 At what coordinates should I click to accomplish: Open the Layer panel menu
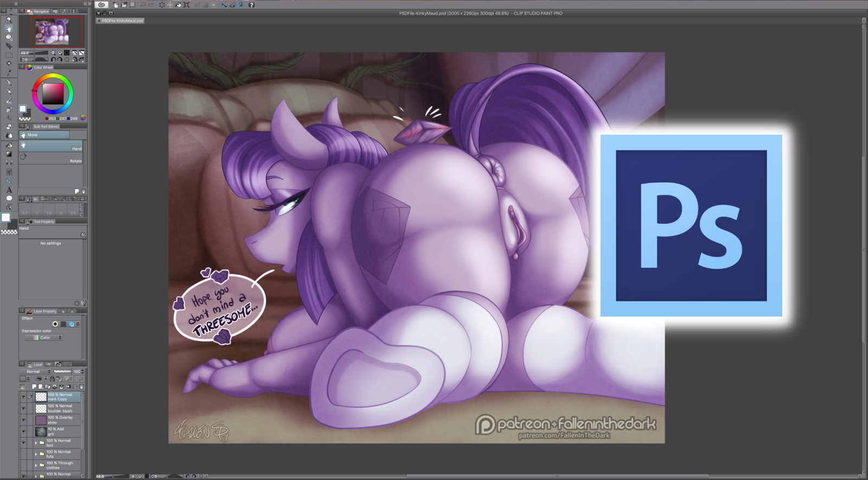tap(22, 364)
